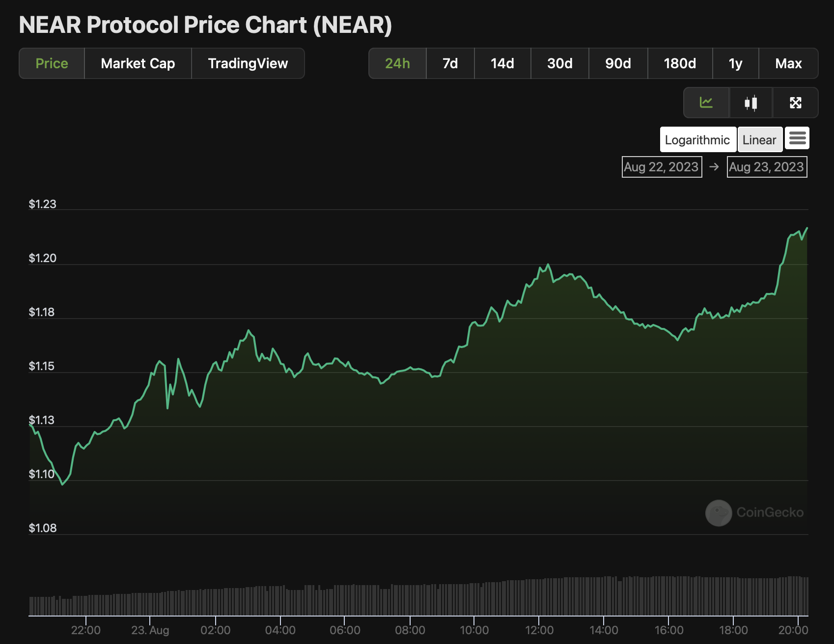Screen dimensions: 834x644
Task: Select the Market Cap tab
Action: point(138,63)
